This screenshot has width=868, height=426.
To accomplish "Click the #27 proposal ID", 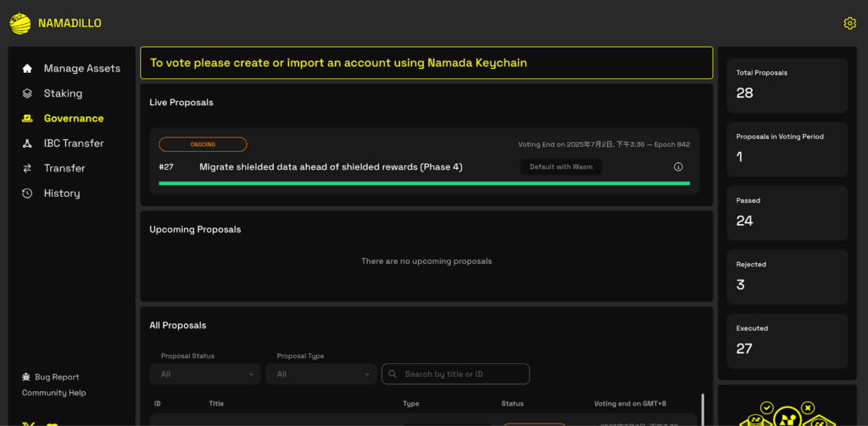I will coord(166,166).
